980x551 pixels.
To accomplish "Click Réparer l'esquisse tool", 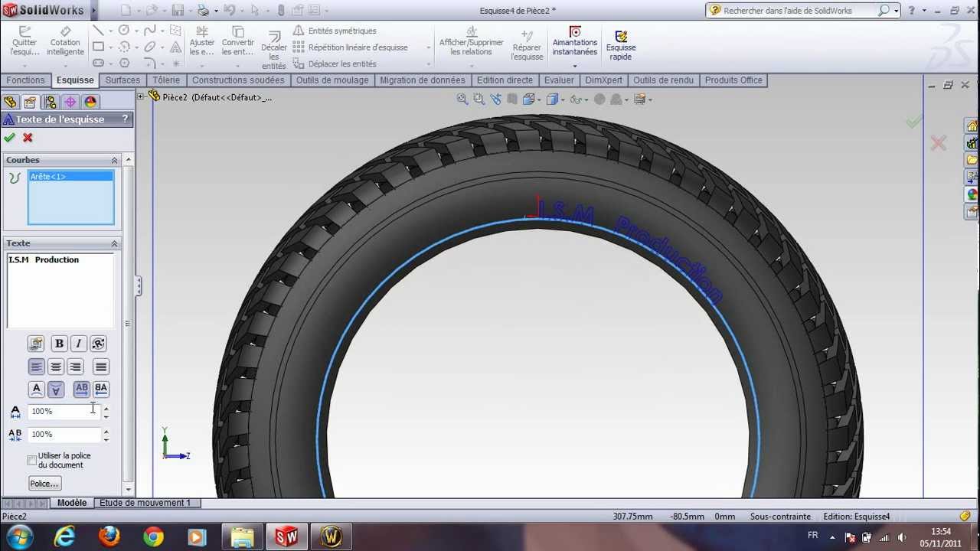I will pos(527,46).
